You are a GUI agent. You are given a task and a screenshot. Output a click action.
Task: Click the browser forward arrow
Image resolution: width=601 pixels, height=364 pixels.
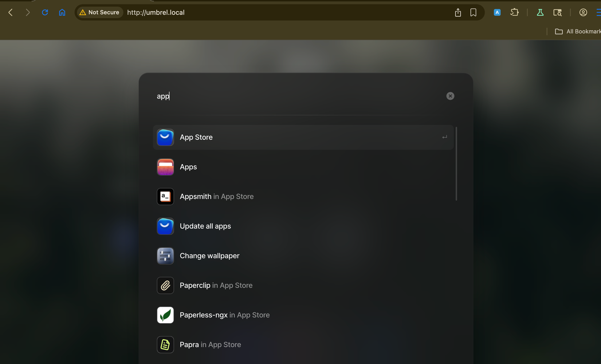[x=28, y=12]
